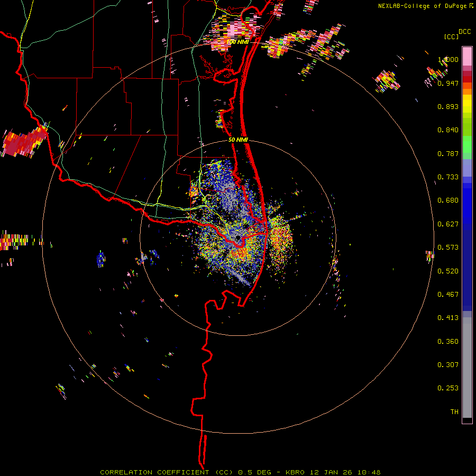Select the 0.840 color scale value
Viewport: 476px width, 476px height.
(x=448, y=130)
